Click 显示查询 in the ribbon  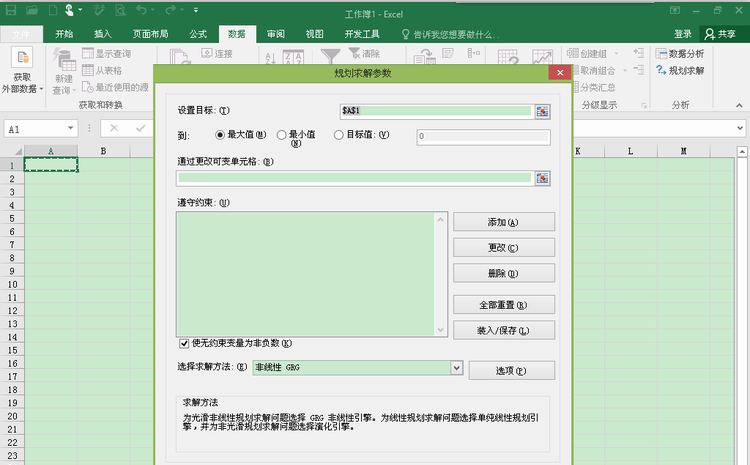[107, 54]
